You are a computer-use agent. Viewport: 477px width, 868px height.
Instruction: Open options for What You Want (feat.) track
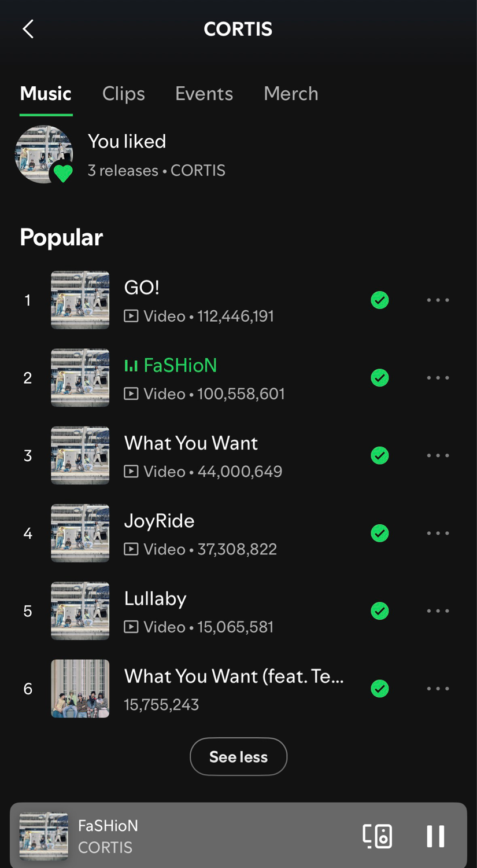(x=438, y=689)
